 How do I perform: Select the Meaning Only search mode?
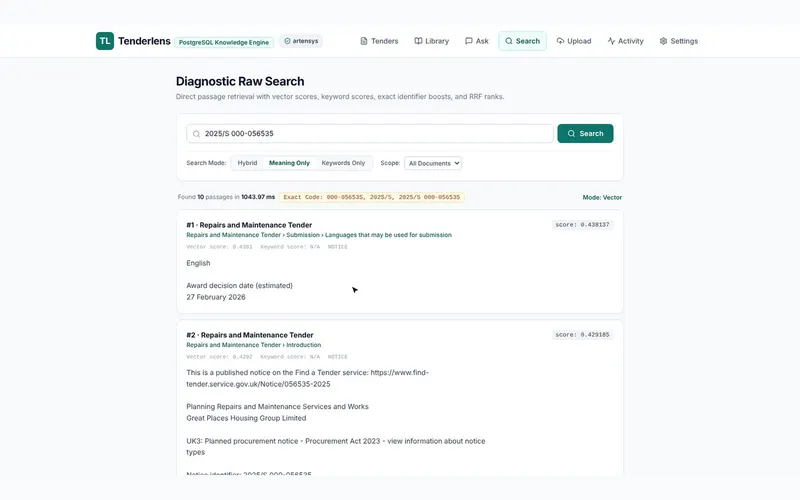(289, 163)
